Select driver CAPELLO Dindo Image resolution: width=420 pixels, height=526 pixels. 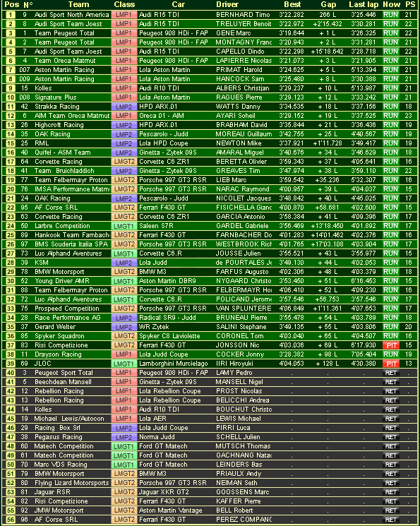coord(240,52)
